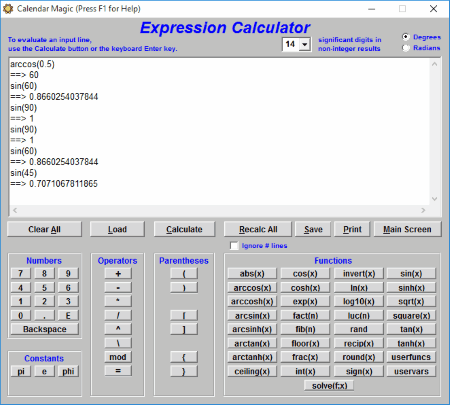
Task: Click the backslash operator button
Action: tap(118, 343)
